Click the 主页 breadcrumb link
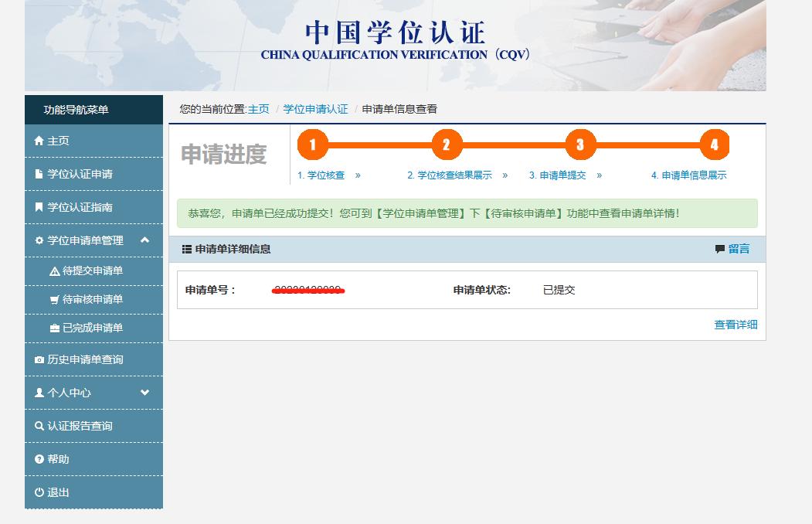 [259, 109]
